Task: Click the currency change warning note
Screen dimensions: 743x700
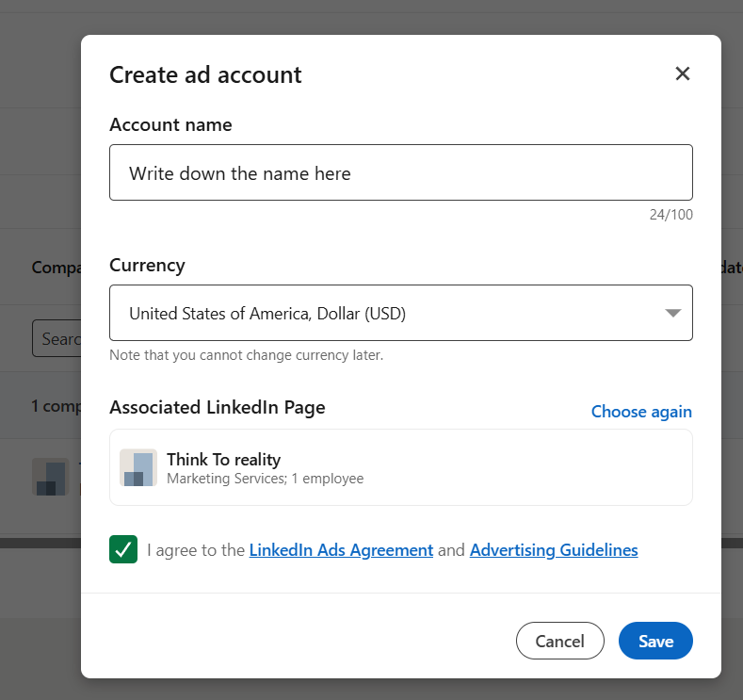Action: point(246,355)
